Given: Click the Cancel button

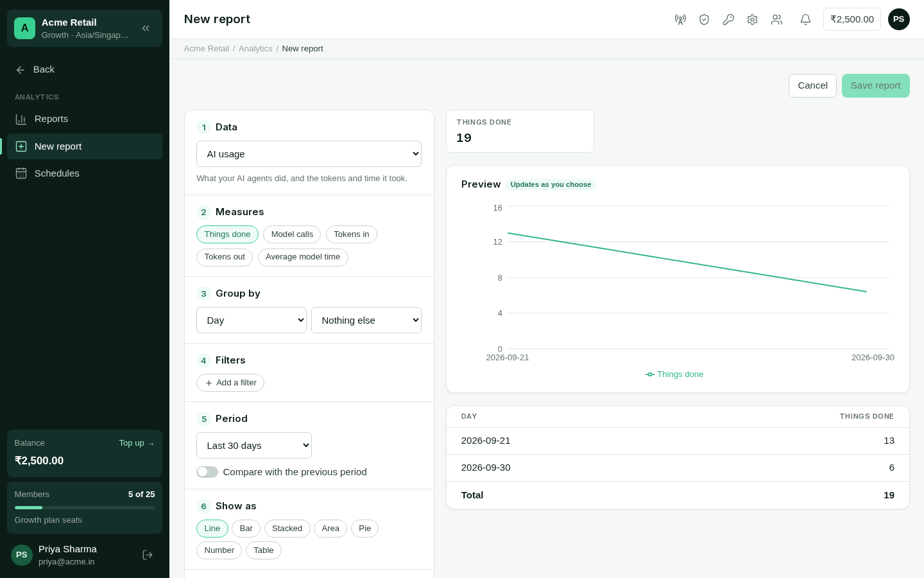Looking at the screenshot, I should click(812, 85).
